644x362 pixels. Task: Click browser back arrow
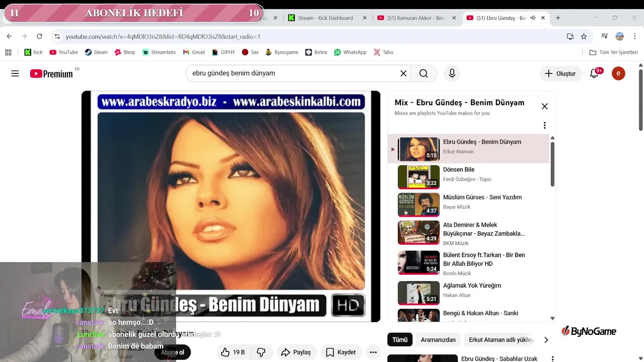coord(9,36)
